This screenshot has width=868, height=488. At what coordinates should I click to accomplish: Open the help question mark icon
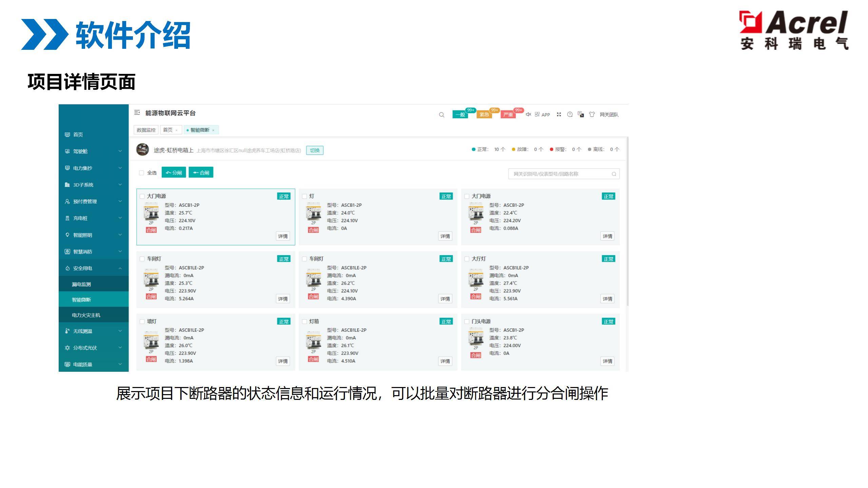[570, 115]
